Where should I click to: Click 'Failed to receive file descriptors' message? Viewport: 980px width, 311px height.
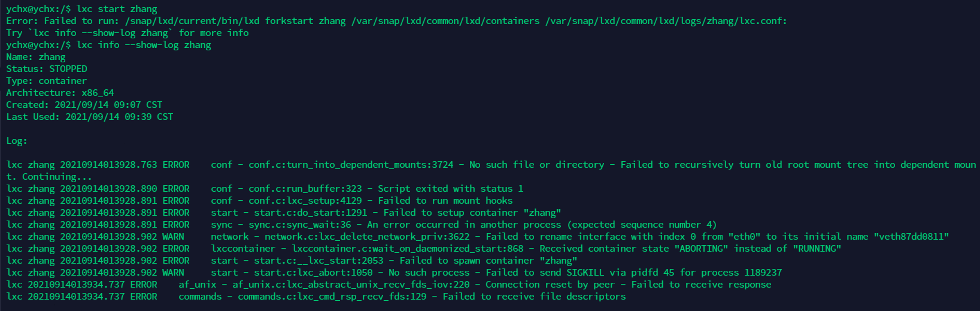tap(534, 297)
